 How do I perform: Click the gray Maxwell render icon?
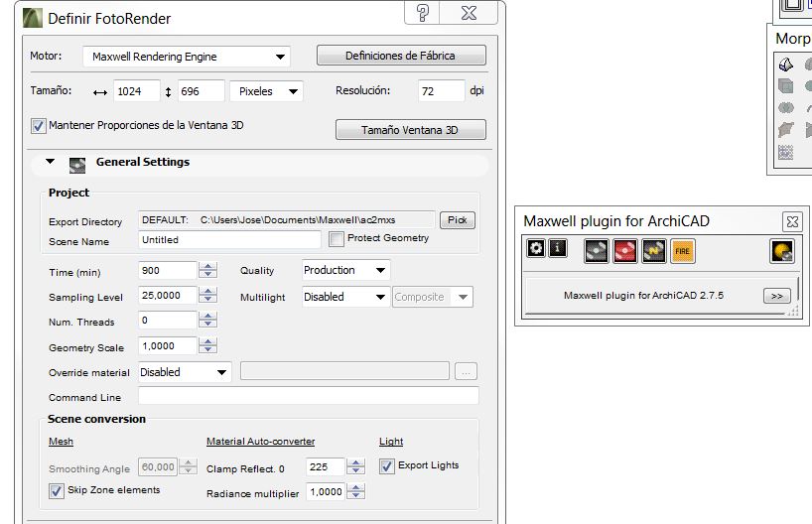point(596,251)
